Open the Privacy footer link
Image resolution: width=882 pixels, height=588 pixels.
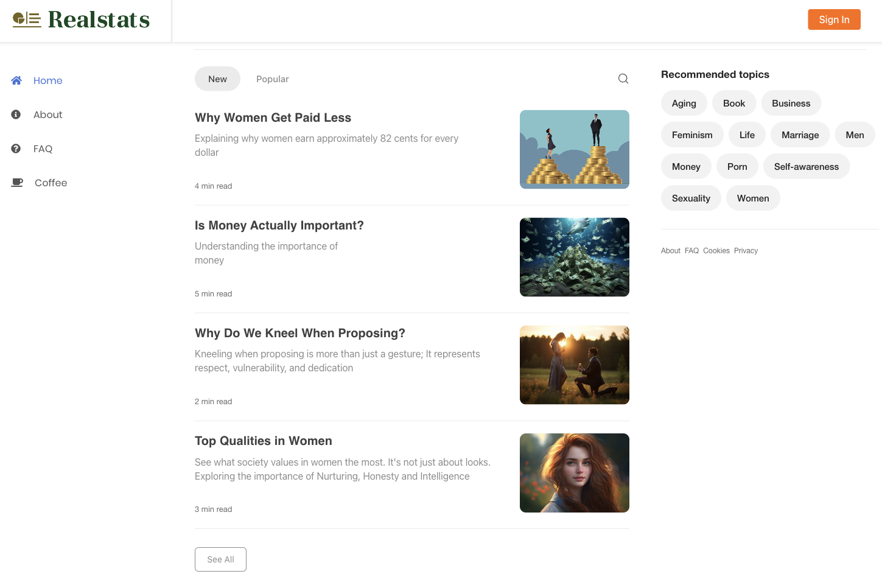click(745, 251)
